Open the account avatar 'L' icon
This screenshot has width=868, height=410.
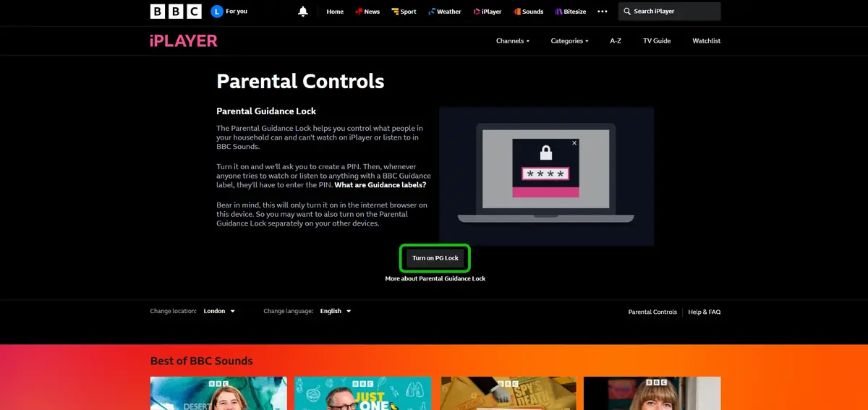point(217,12)
